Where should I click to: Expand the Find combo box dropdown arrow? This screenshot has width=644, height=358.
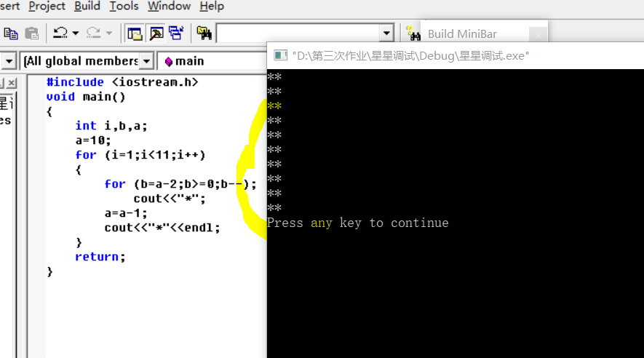click(x=386, y=33)
